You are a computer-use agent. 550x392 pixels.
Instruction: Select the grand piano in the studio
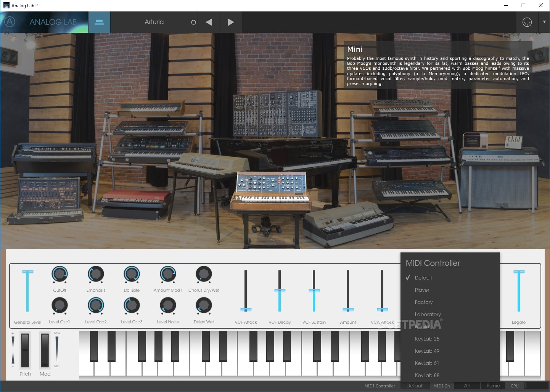(x=290, y=153)
